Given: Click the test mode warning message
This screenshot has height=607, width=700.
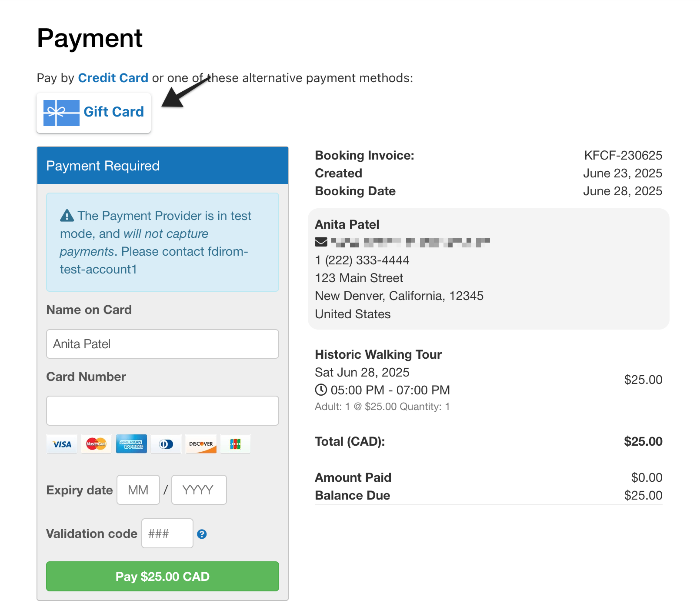Looking at the screenshot, I should point(163,242).
